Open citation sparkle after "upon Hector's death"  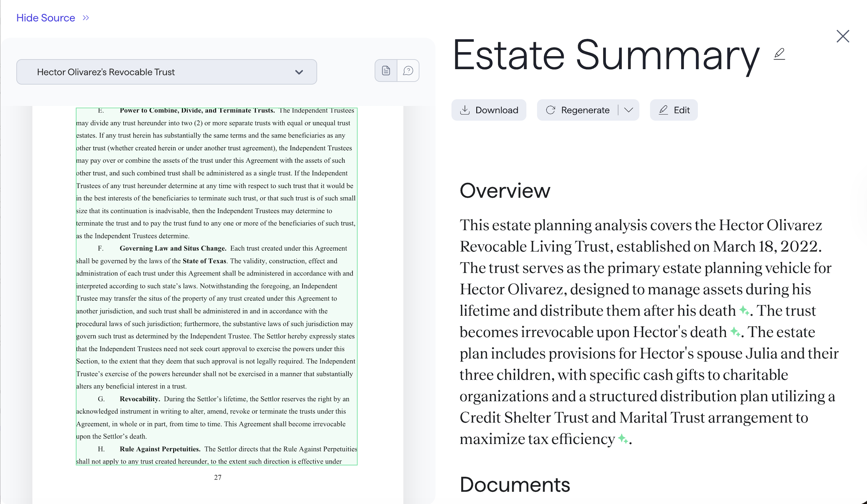tap(735, 331)
